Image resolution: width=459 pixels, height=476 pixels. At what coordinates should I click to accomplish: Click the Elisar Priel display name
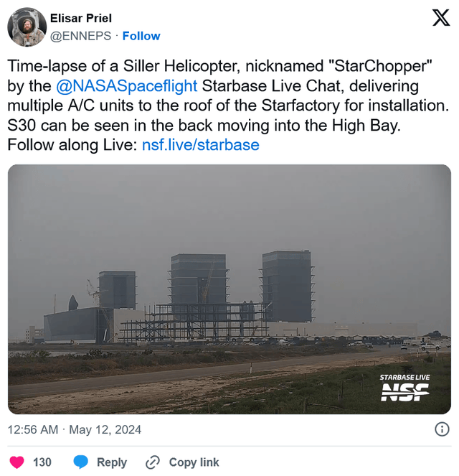click(81, 18)
